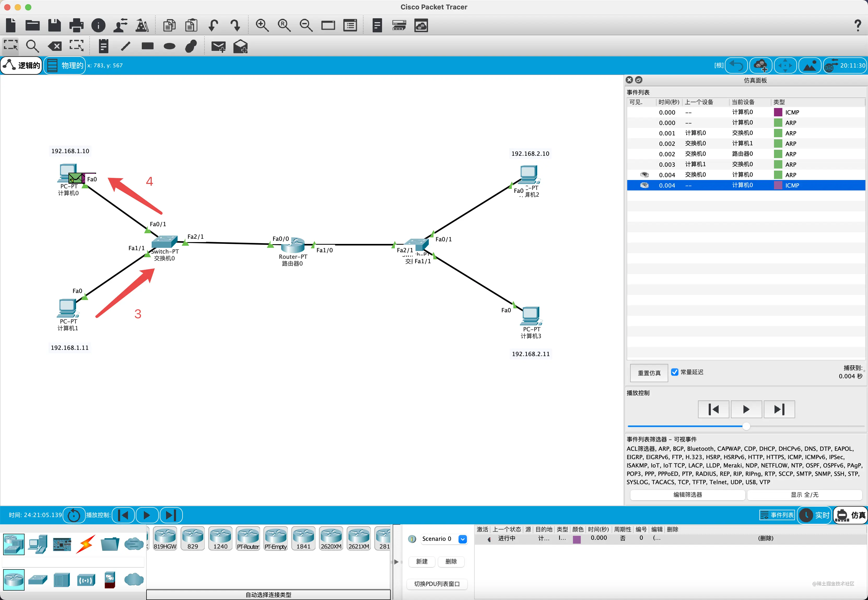868x600 pixels.
Task: Toggle eye visibility on 0.004 ARP event
Action: [x=644, y=175]
